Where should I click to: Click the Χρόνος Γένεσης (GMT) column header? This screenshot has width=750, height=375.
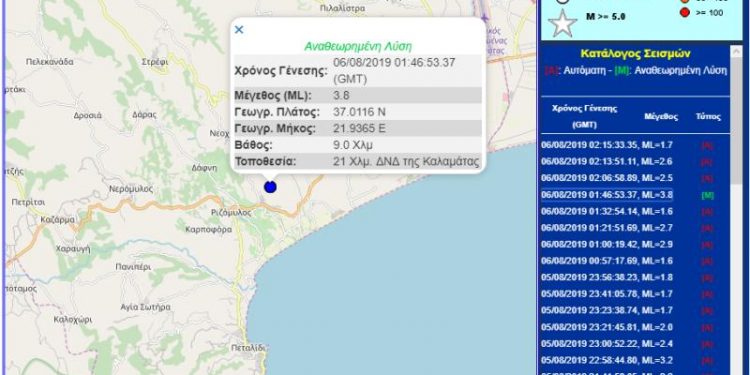click(584, 116)
